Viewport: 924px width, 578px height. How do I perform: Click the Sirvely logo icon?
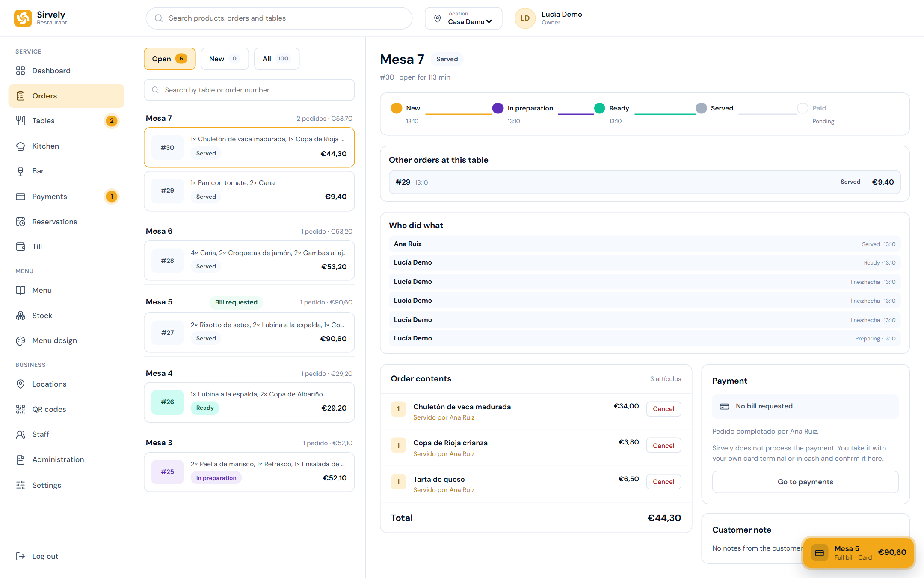pyautogui.click(x=23, y=18)
